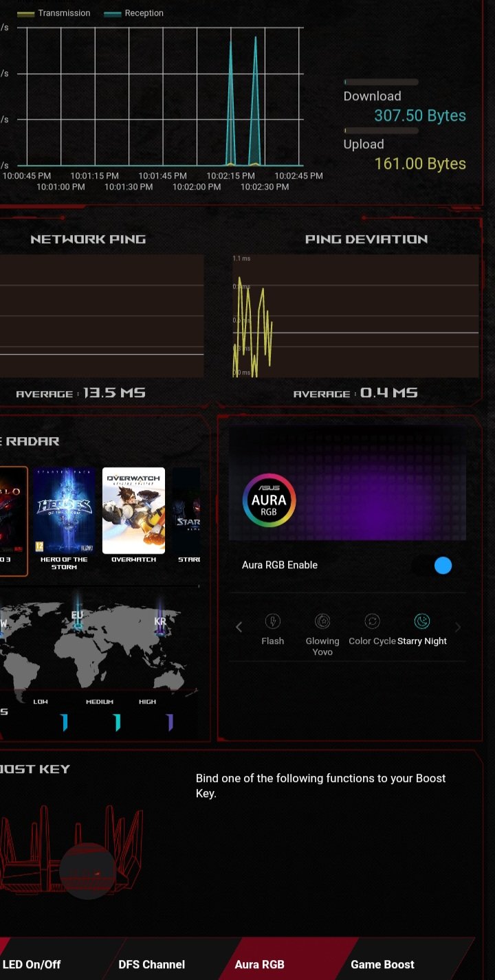
Task: Show next Aura lighting effects arrow
Action: pos(458,627)
